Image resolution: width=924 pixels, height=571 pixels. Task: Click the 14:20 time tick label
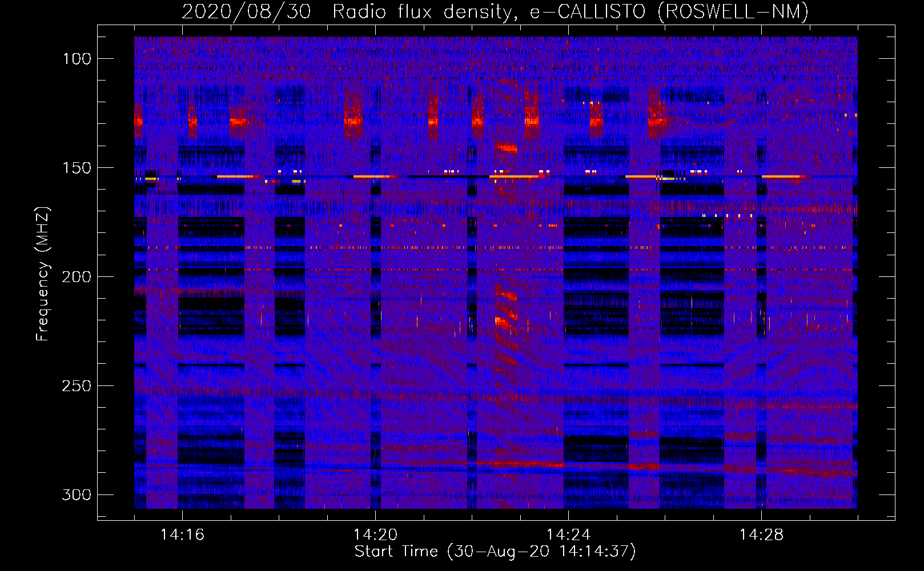pyautogui.click(x=375, y=535)
